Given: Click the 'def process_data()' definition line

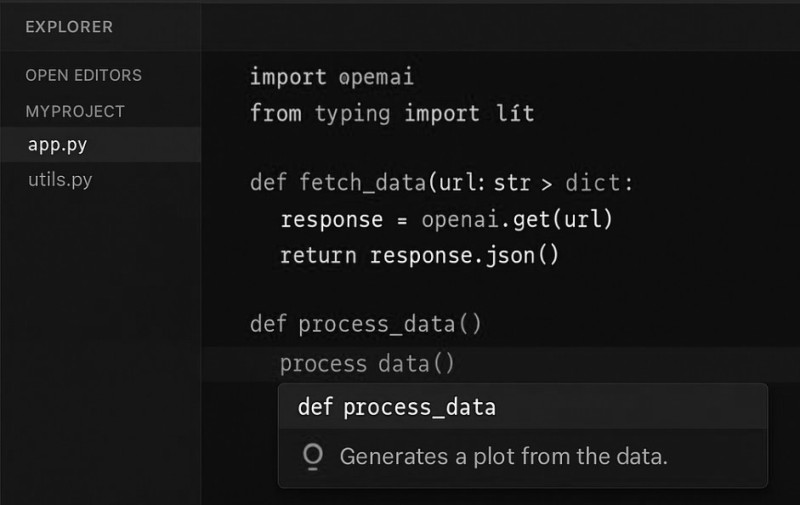Looking at the screenshot, I should pyautogui.click(x=366, y=324).
